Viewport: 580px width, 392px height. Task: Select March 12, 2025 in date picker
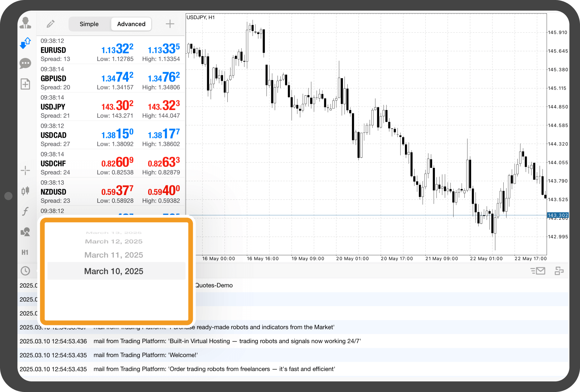tap(114, 241)
